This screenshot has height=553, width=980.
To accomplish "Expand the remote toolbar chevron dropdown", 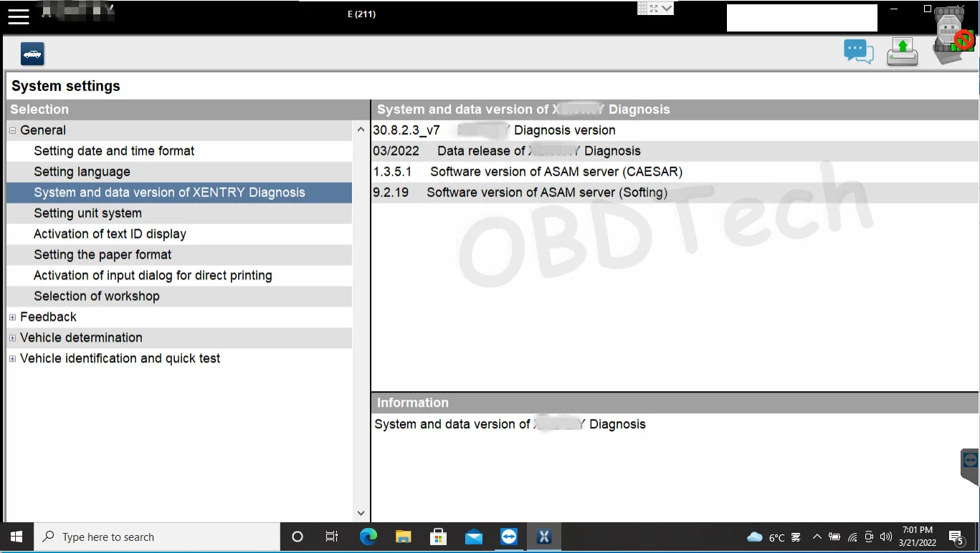I will (x=667, y=9).
